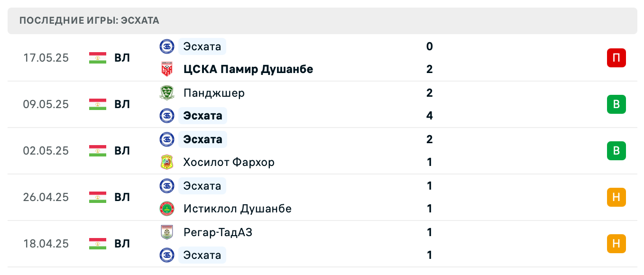Click the 'Последние игры: Эсхата' section header
The image size is (644, 275).
click(x=90, y=20)
